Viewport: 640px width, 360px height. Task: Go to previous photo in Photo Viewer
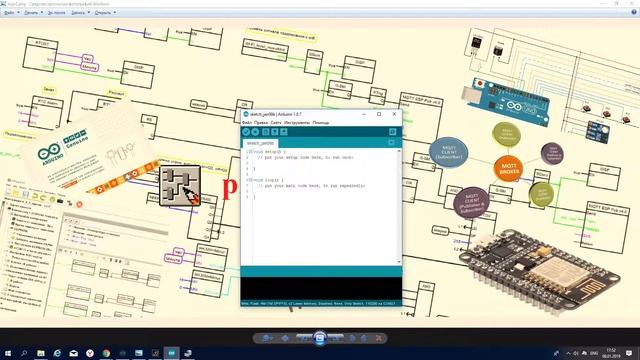tap(303, 338)
